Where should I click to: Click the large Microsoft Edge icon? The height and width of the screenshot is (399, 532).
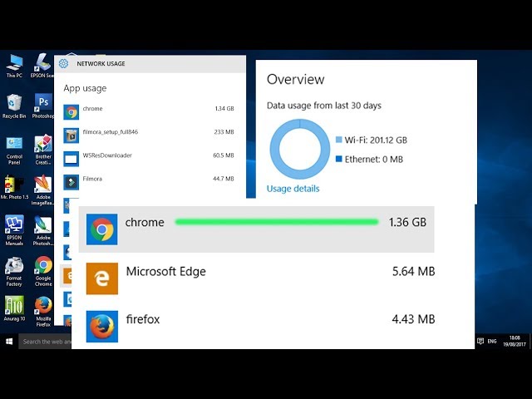click(x=102, y=278)
